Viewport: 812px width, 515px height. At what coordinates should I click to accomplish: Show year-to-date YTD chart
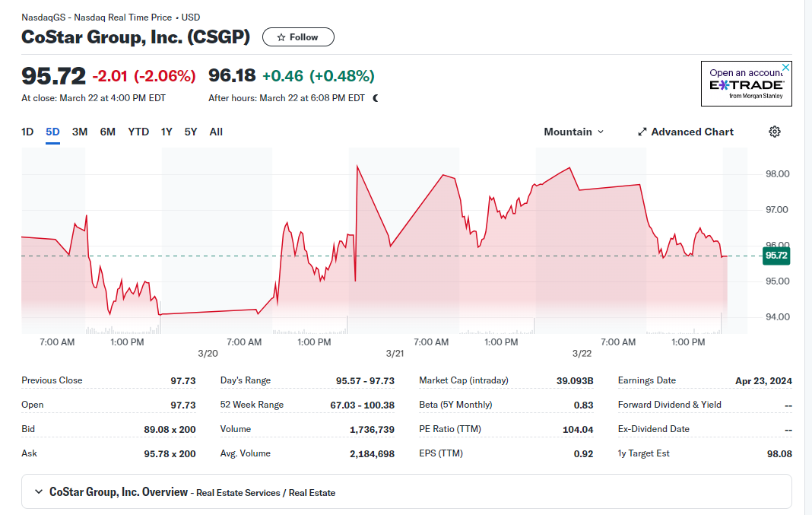138,132
